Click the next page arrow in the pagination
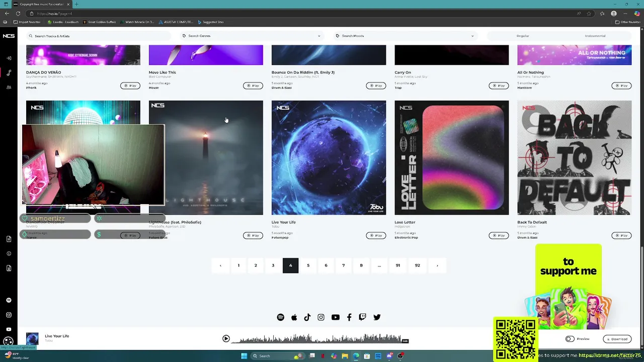This screenshot has height=362, width=644. (437, 265)
